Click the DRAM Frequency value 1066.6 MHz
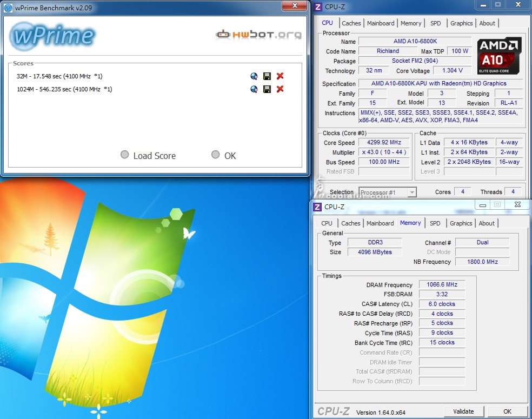This screenshot has height=419, width=532. pyautogui.click(x=442, y=284)
